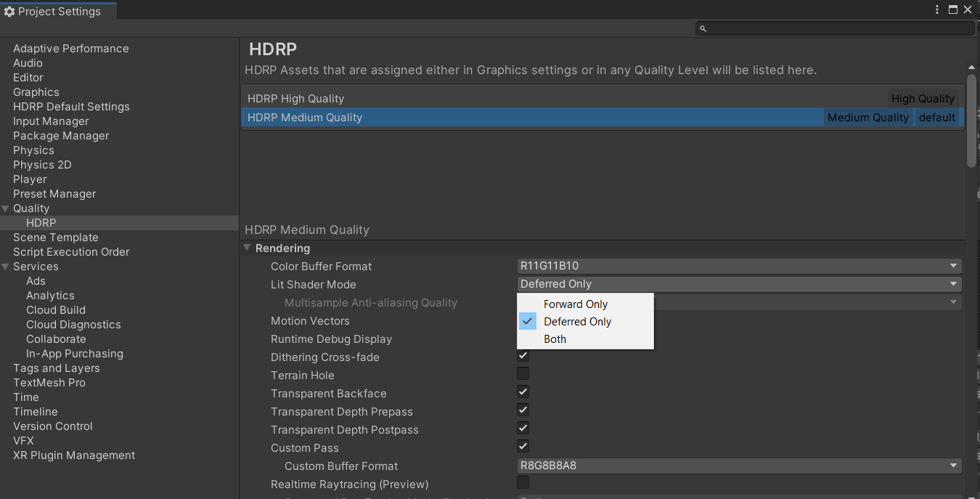Click the Project Settings gear tab icon
Viewport: 980px width, 499px height.
[x=9, y=12]
